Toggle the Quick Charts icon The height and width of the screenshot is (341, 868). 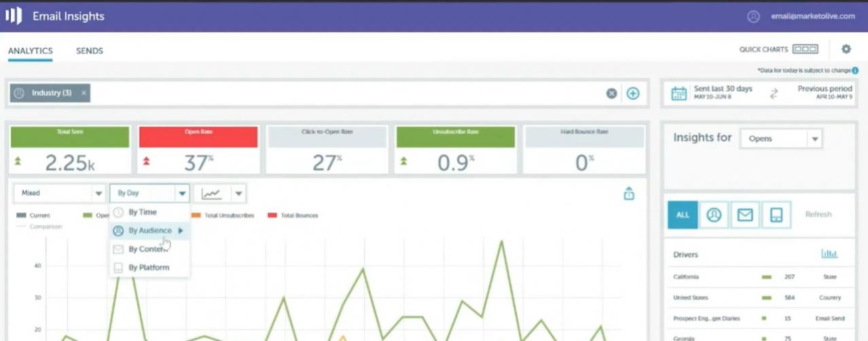coord(806,49)
